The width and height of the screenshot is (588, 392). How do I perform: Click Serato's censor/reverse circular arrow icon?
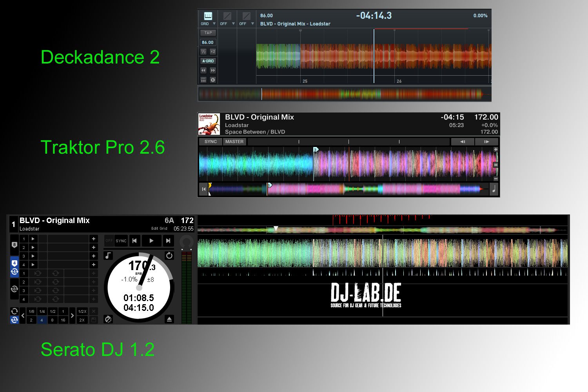[169, 256]
